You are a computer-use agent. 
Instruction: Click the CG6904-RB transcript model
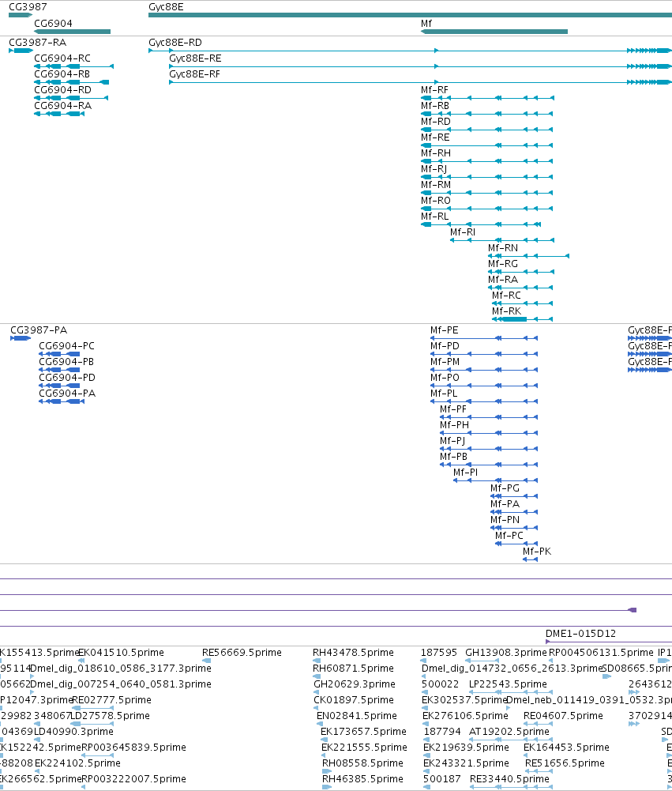pyautogui.click(x=72, y=82)
